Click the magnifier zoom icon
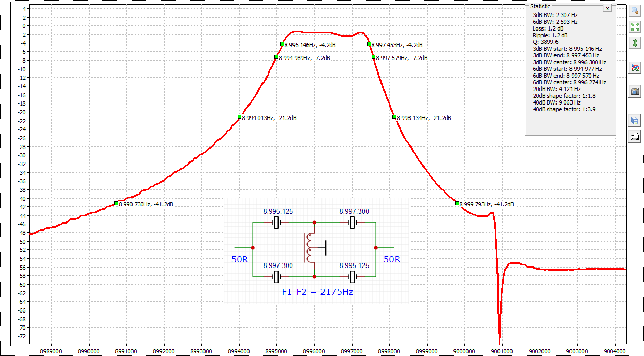The height and width of the screenshot is (356, 644). point(635,10)
